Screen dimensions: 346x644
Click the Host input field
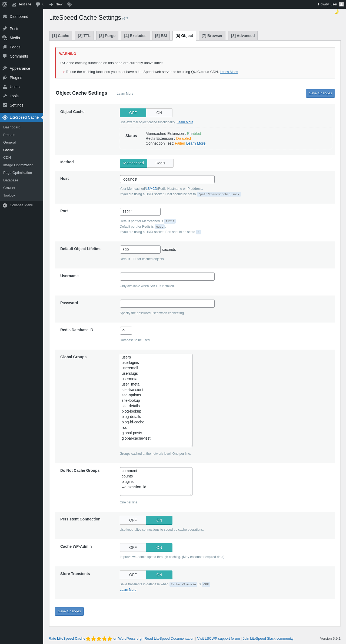[167, 179]
